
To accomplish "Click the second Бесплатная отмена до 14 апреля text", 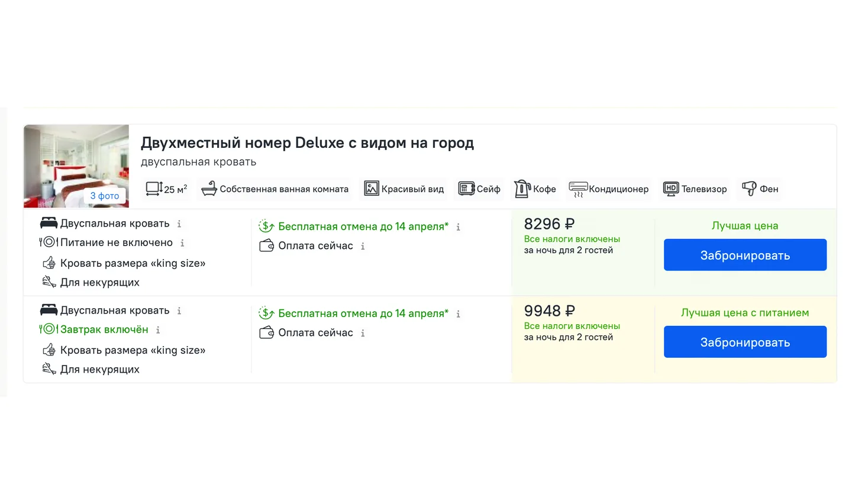I will pos(363,314).
